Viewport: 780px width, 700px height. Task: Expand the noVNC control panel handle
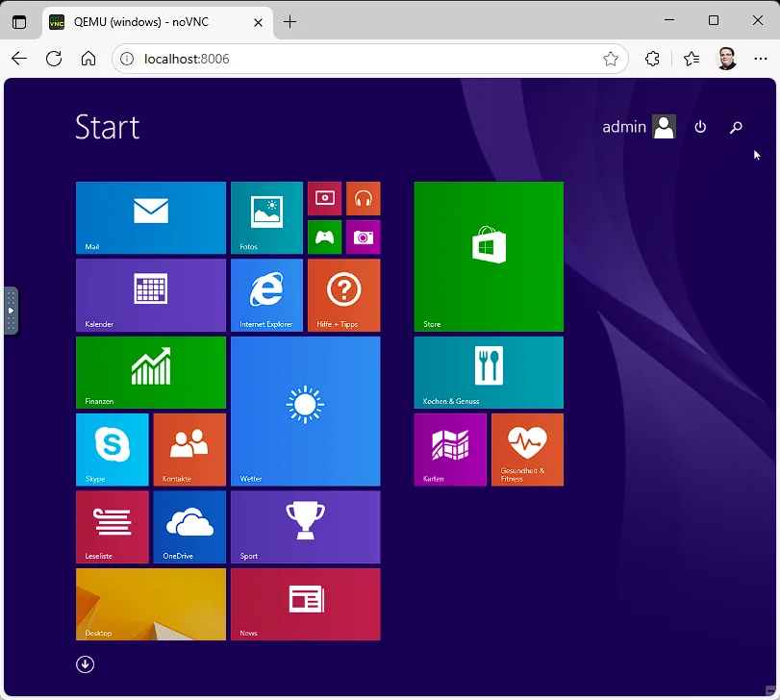click(x=11, y=311)
